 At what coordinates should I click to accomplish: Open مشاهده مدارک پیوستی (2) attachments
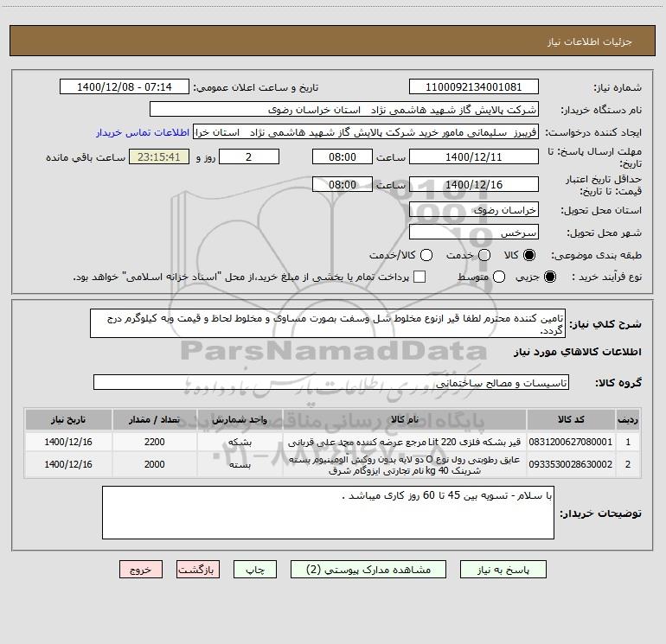click(368, 570)
